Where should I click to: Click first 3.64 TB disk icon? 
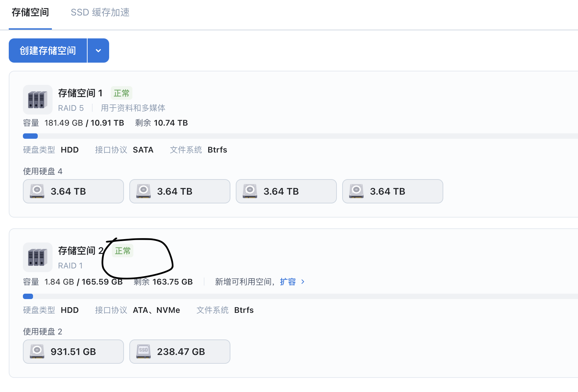(x=37, y=191)
